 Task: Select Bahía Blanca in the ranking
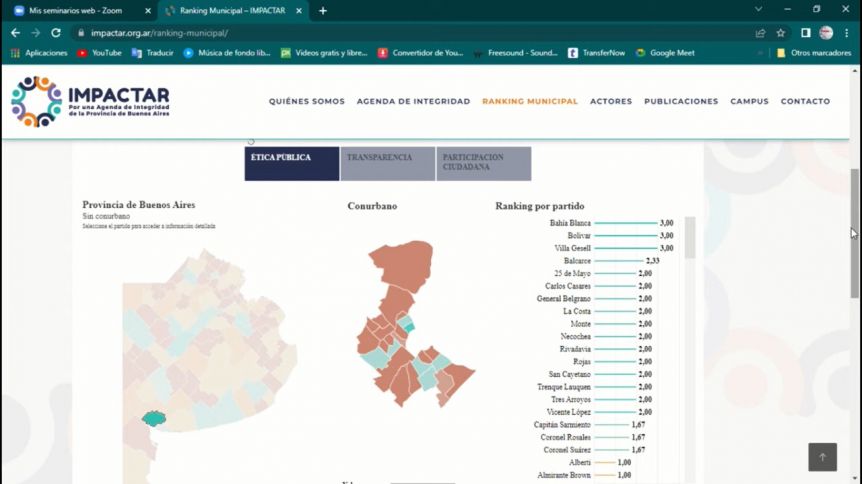(x=570, y=223)
